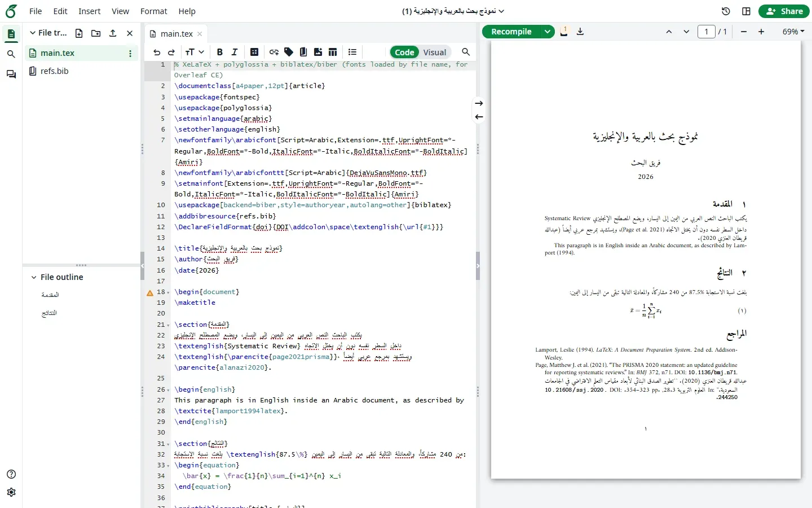
Task: Click the Recompile button
Action: pyautogui.click(x=511, y=32)
